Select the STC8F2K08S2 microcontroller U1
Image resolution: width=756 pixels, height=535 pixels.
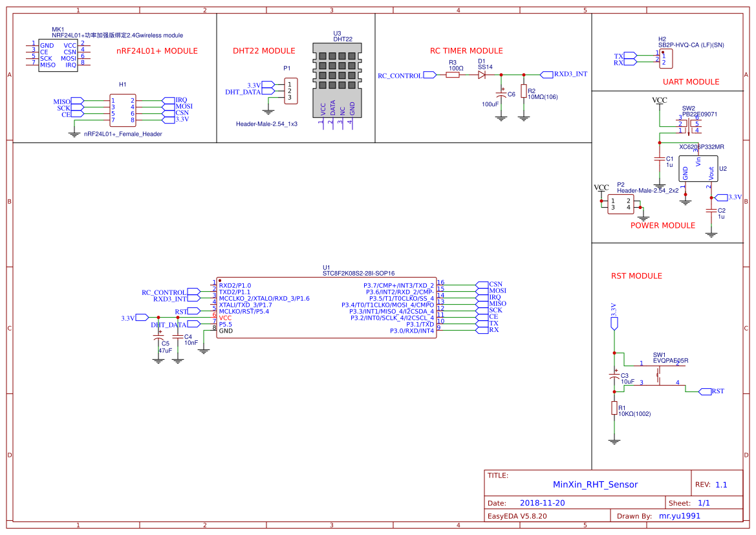(327, 307)
